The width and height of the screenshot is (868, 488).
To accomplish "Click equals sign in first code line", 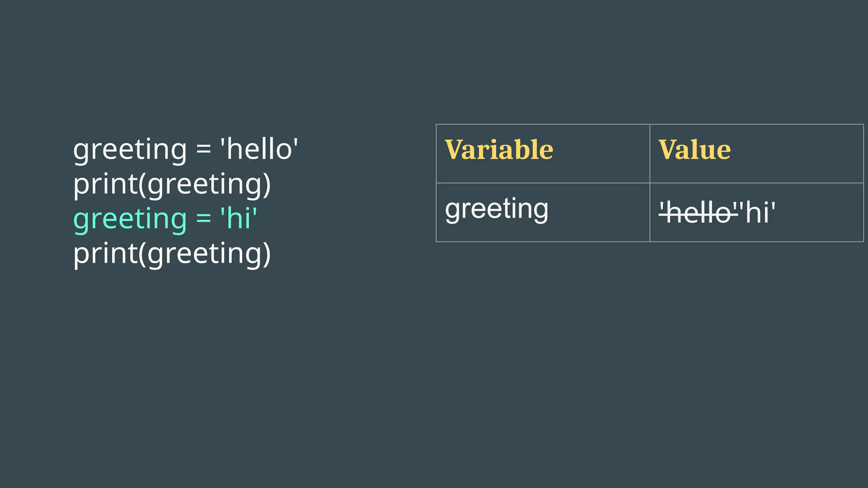I will (203, 149).
